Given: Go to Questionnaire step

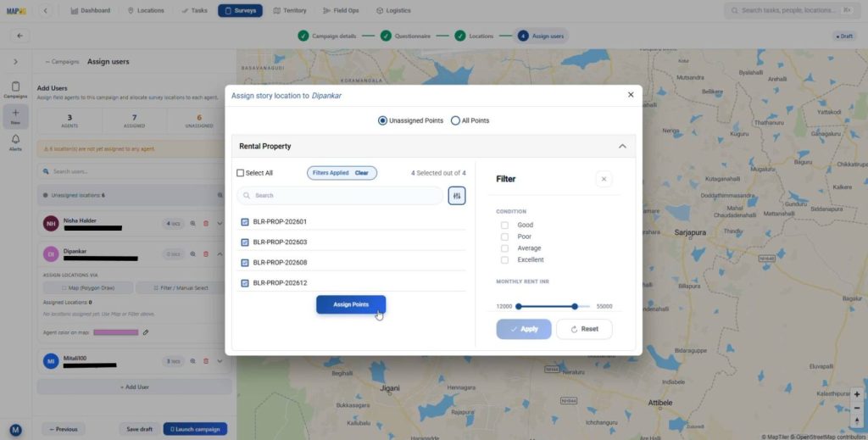Looking at the screenshot, I should click(405, 36).
